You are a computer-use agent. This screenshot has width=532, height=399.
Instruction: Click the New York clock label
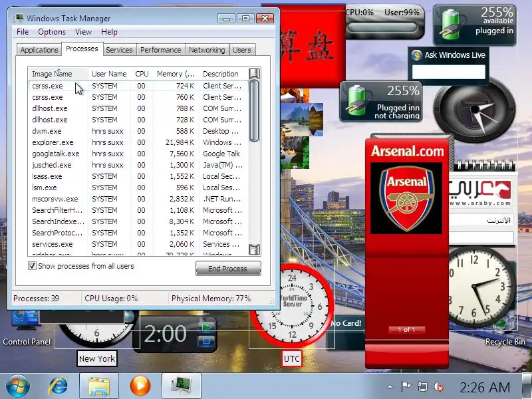click(x=97, y=358)
